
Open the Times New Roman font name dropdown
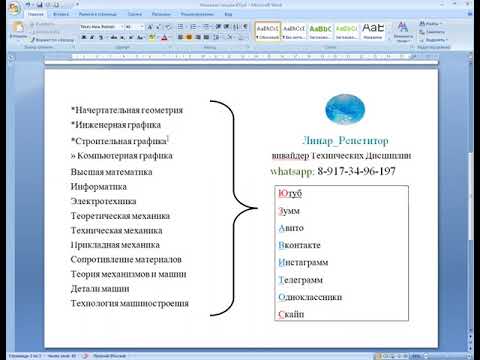[x=122, y=27]
